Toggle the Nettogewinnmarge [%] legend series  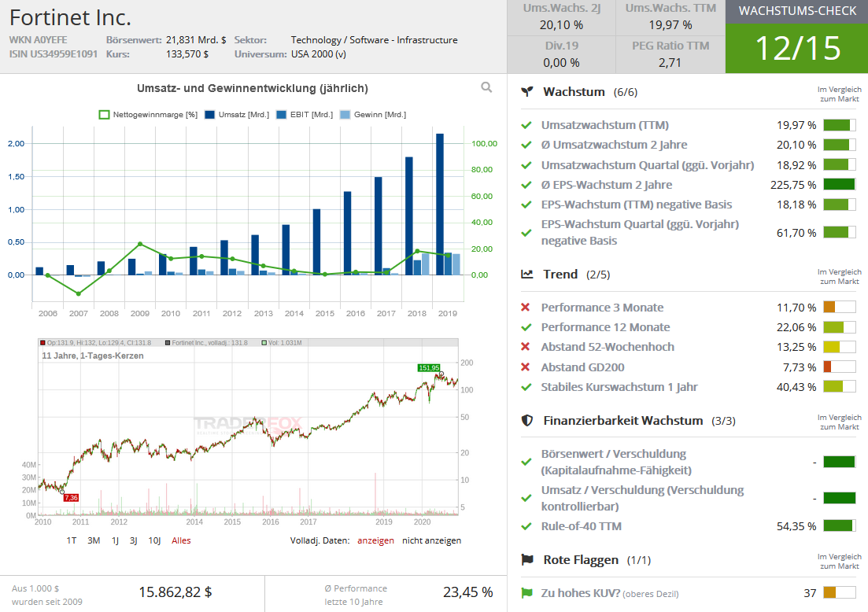(148, 115)
